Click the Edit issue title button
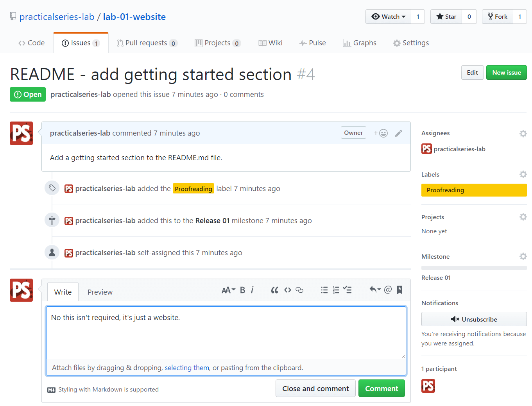532x406 pixels. (x=472, y=72)
